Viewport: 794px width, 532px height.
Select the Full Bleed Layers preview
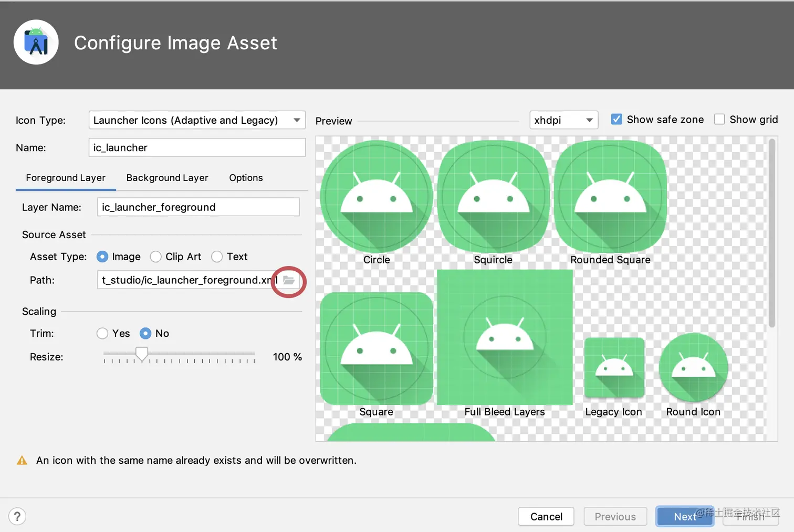(505, 337)
